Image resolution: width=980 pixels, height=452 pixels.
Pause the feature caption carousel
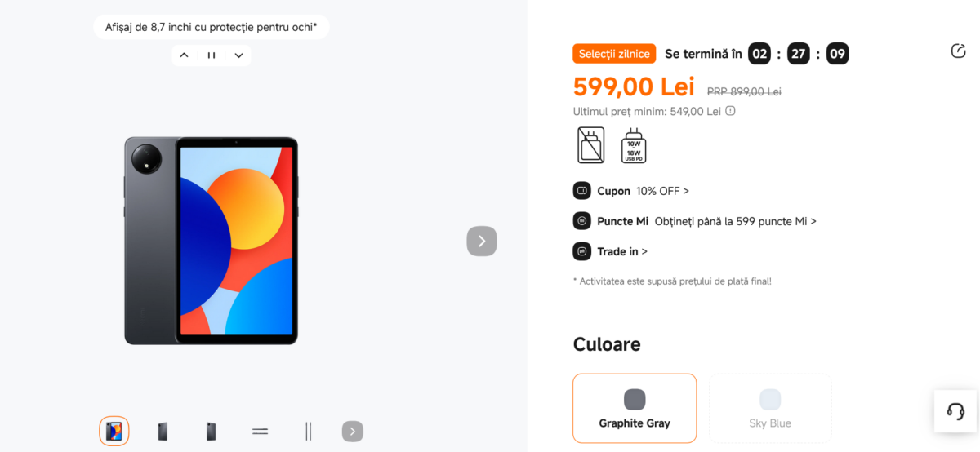tap(212, 55)
